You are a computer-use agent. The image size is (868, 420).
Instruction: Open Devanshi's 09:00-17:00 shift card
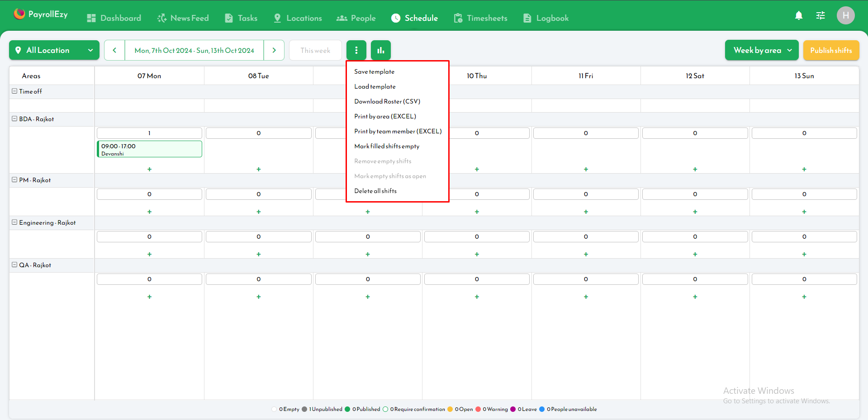[149, 149]
